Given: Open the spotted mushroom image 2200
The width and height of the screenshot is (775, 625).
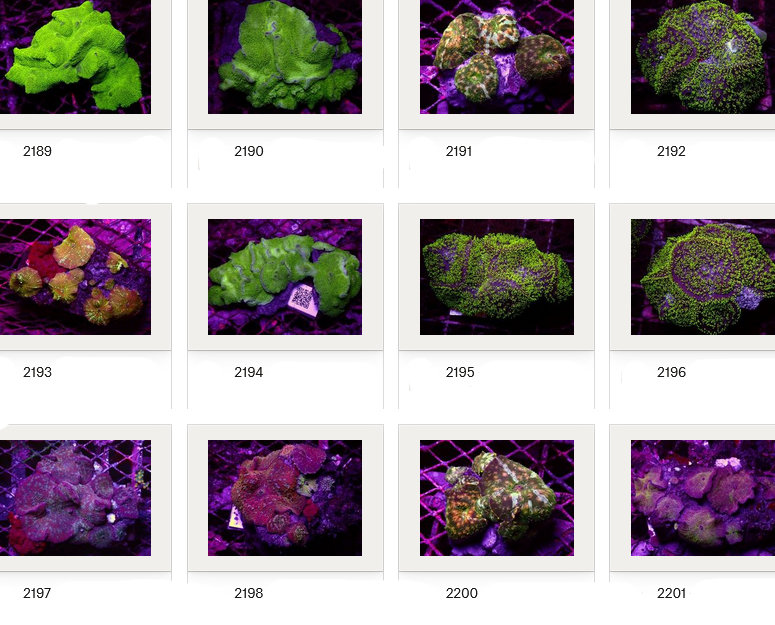Looking at the screenshot, I should (x=497, y=498).
